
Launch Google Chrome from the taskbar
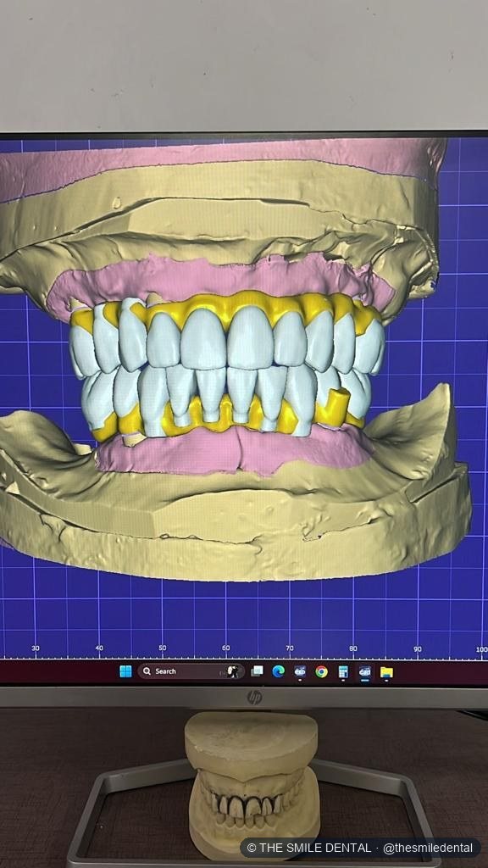pyautogui.click(x=321, y=671)
